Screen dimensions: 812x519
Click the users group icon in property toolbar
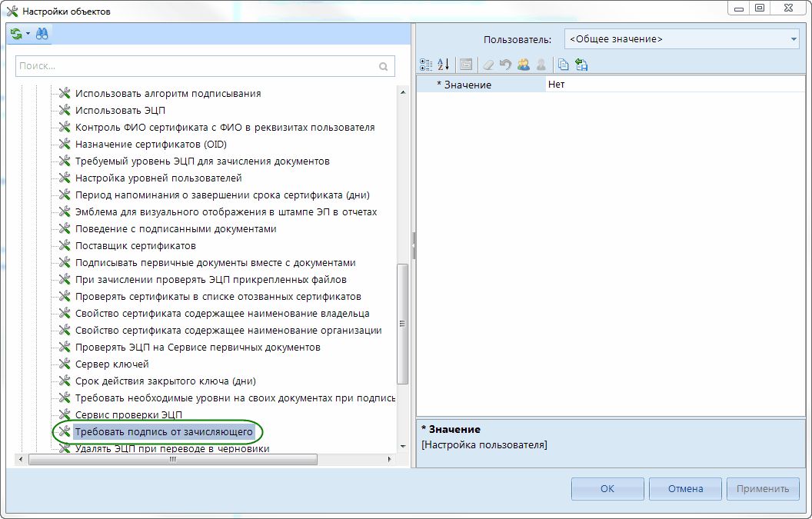tap(524, 65)
